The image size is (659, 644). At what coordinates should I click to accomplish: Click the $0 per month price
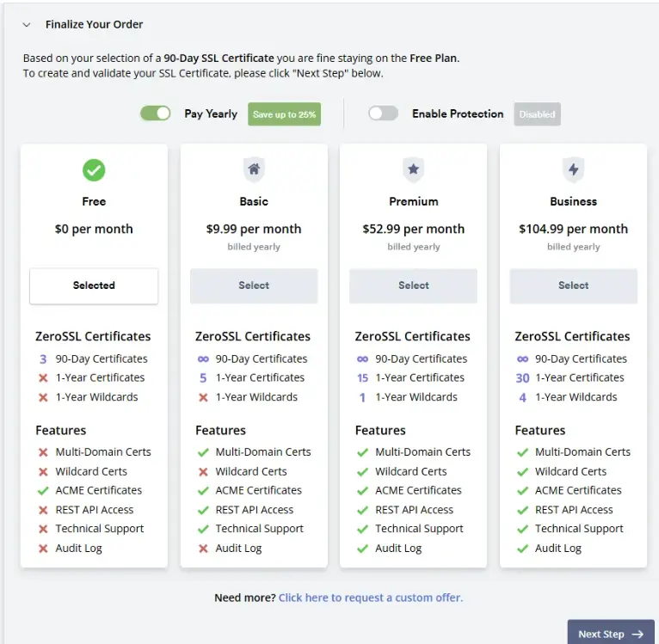[94, 229]
